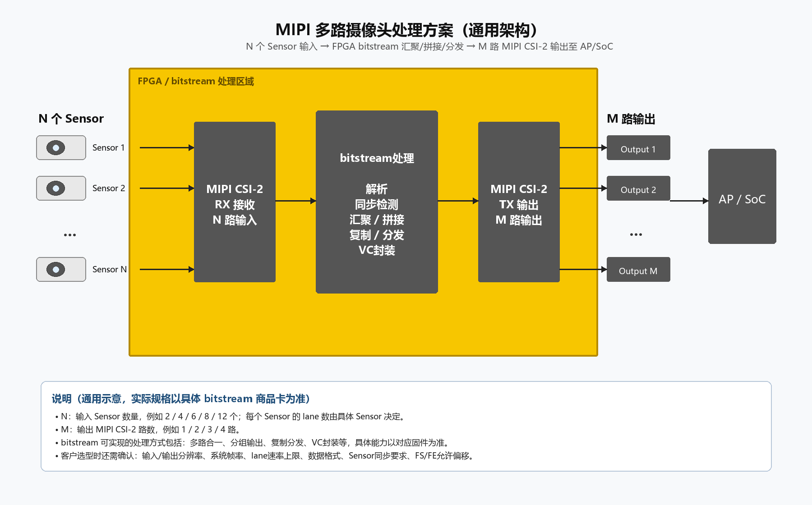Click the '复制 / 分发' line
Viewport: 812px width, 505px height.
377,235
